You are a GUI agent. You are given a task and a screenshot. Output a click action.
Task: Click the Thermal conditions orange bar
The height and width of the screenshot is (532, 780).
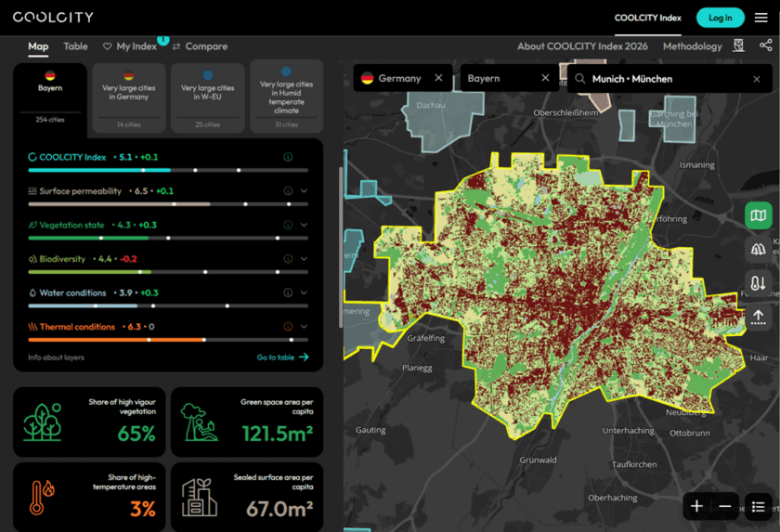pyautogui.click(x=168, y=340)
